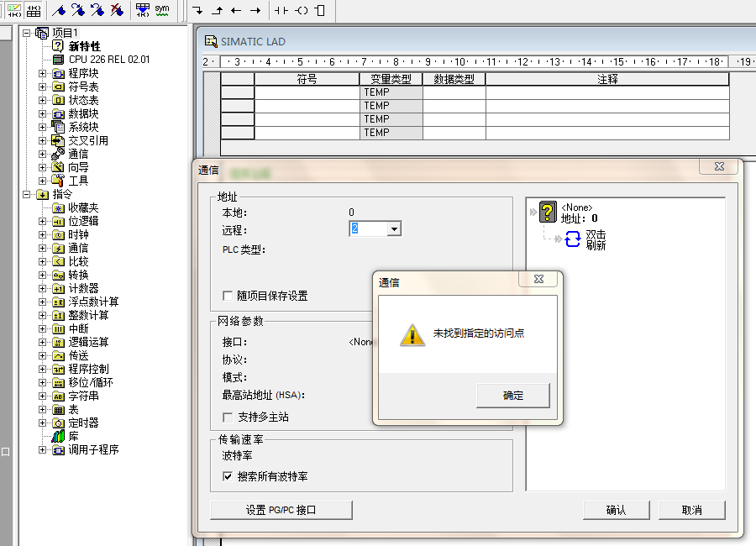Toggle 随项目保存设置 checkbox
Viewport: 756px width, 546px height.
coord(228,296)
